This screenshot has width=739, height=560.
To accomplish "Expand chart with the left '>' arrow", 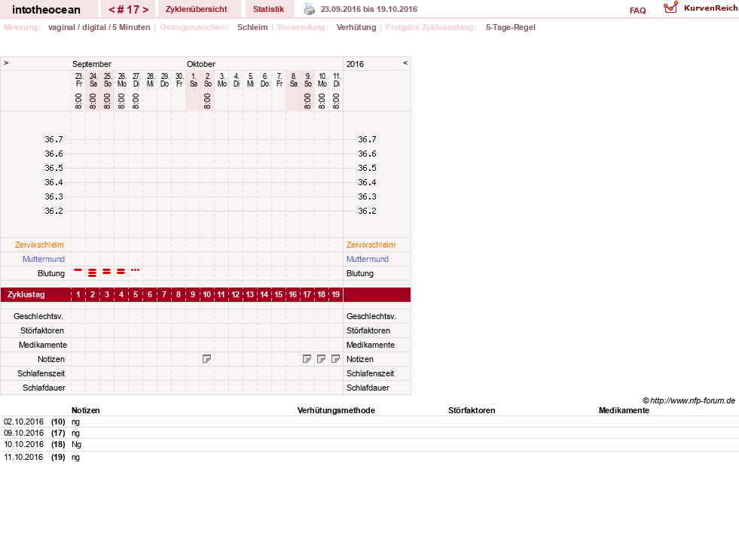I will pyautogui.click(x=6, y=62).
